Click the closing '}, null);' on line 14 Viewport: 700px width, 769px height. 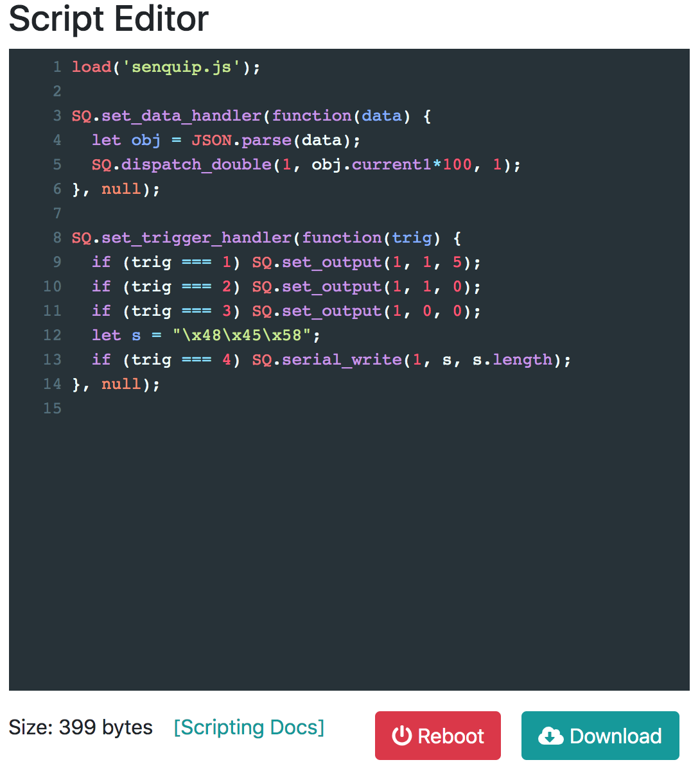pyautogui.click(x=116, y=384)
